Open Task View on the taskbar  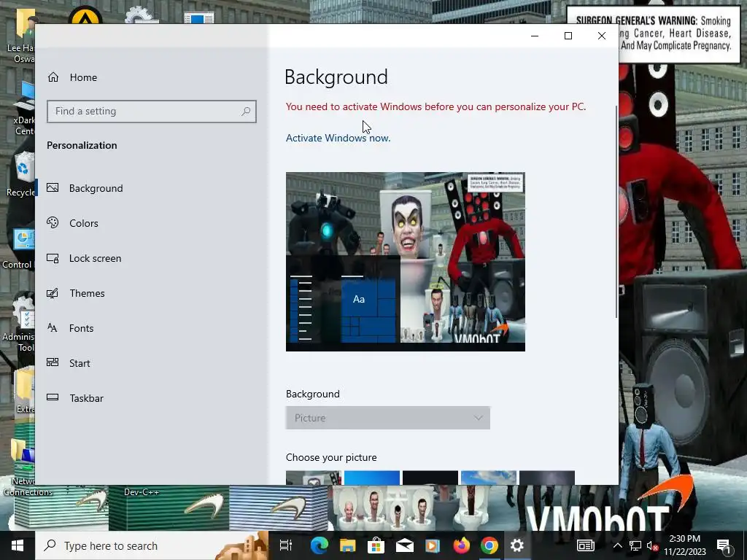click(286, 545)
